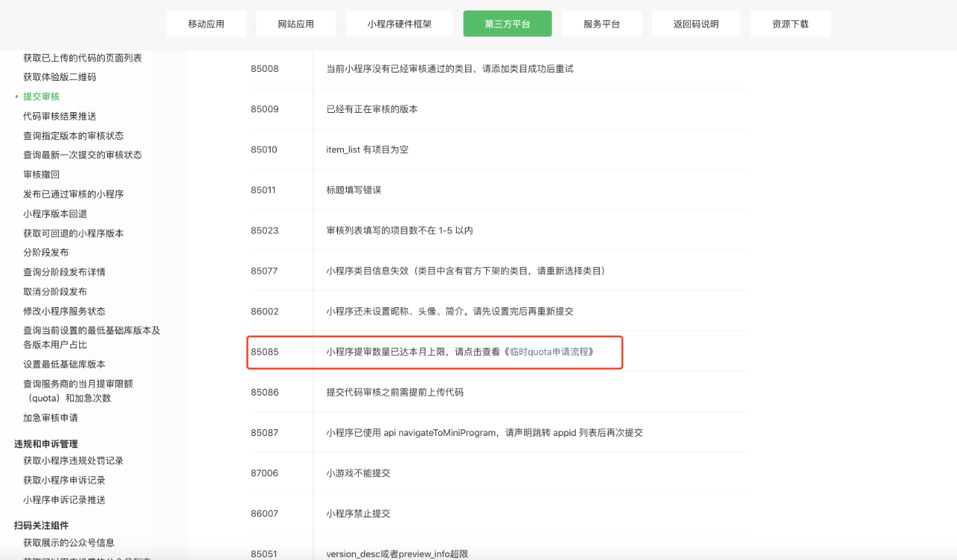Open 查询当前设置的最低基础库版本及各版本用户占比 sidebar entry
957x560 pixels.
pos(92,337)
